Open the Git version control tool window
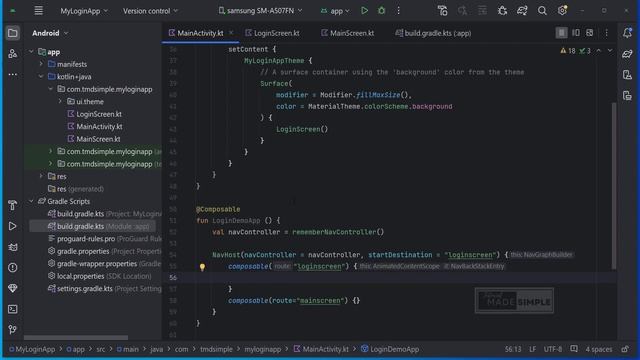This screenshot has width=640, height=360. pyautogui.click(x=13, y=329)
